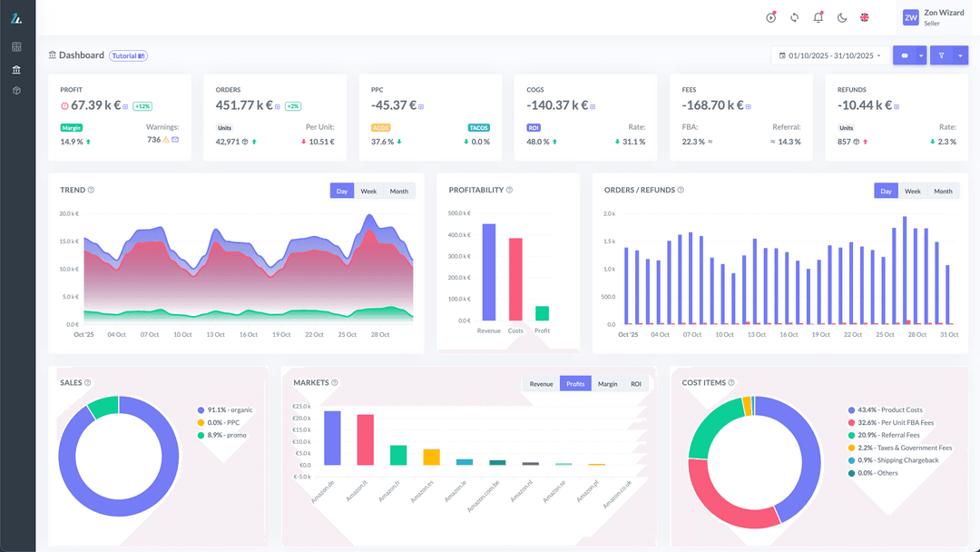Show help for COST ITEMS chart

coord(731,382)
